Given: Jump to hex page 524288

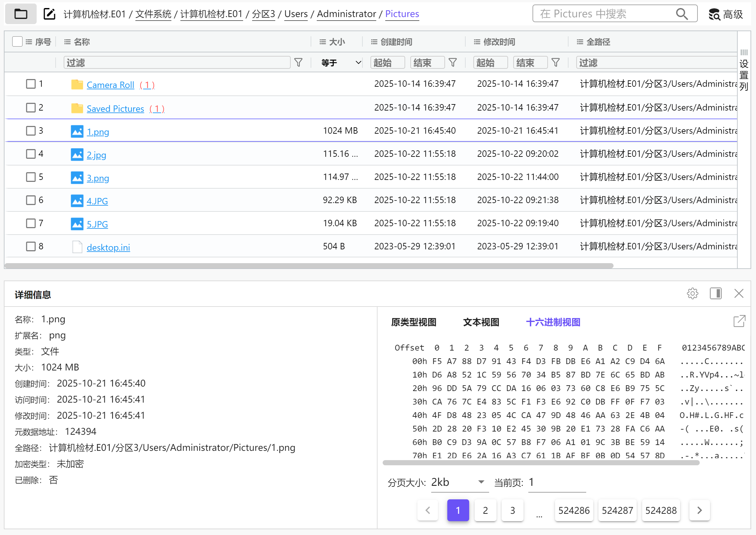Looking at the screenshot, I should 661,510.
